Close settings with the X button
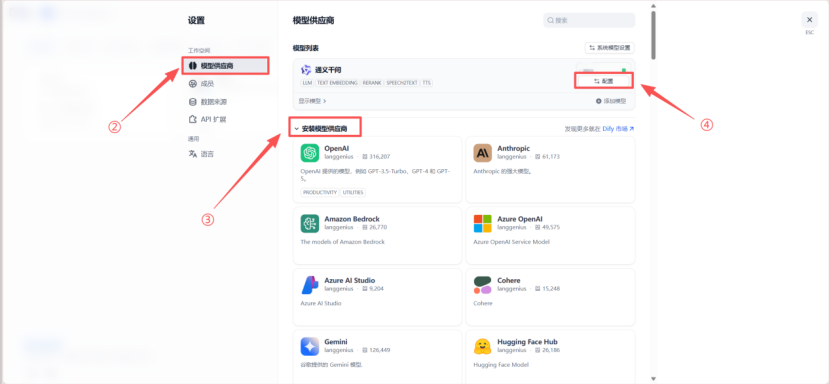 pos(809,20)
